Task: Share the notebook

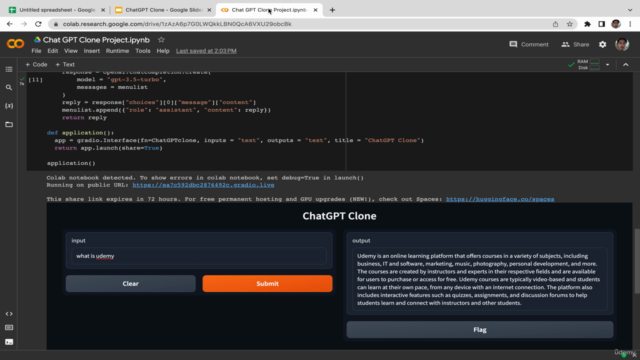Action: click(x=576, y=44)
